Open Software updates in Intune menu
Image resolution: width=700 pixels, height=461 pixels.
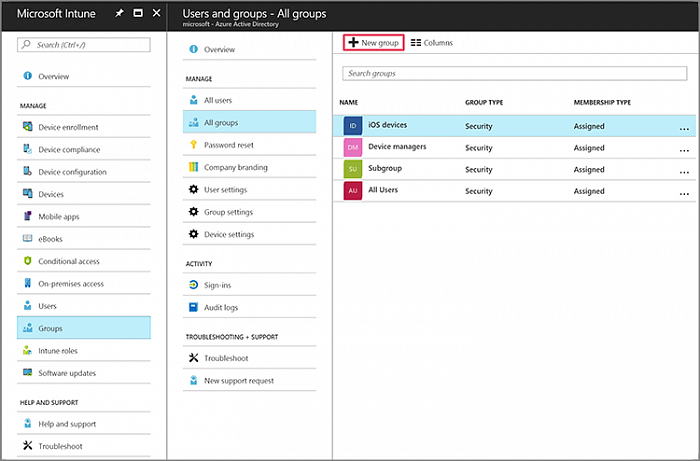pos(67,373)
